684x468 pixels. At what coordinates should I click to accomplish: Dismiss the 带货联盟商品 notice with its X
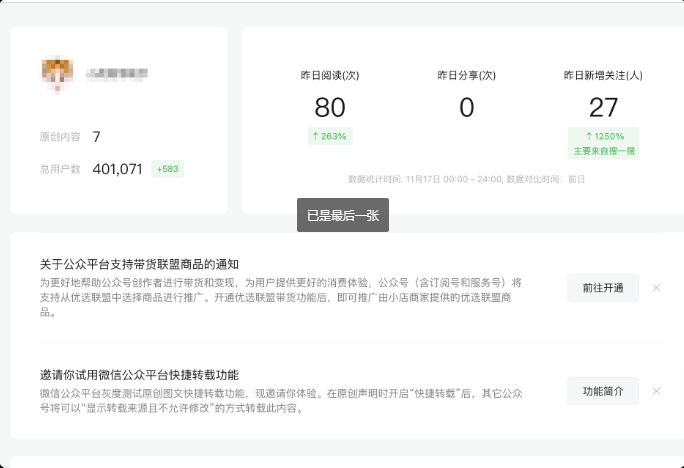click(656, 288)
